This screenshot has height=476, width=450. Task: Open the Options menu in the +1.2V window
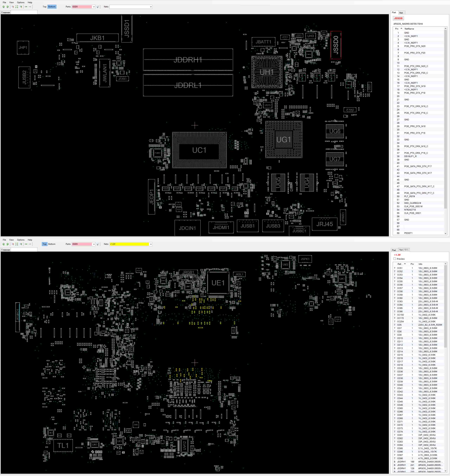[x=21, y=240]
